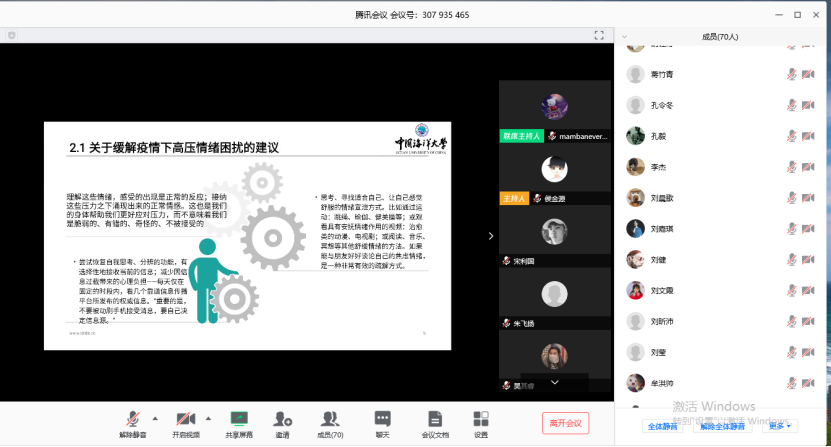Expand video options arrow next to camera
Screen dimensions: 831x447
[208, 418]
